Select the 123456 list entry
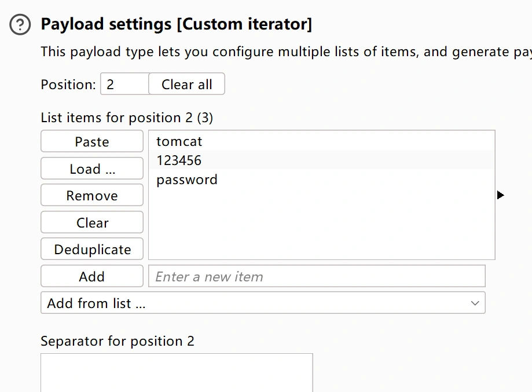 [179, 160]
